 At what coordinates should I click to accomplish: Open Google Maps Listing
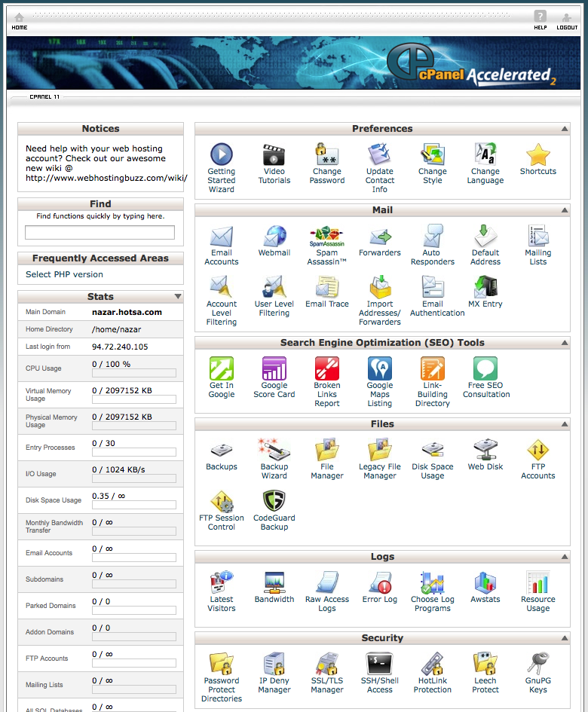tap(379, 368)
